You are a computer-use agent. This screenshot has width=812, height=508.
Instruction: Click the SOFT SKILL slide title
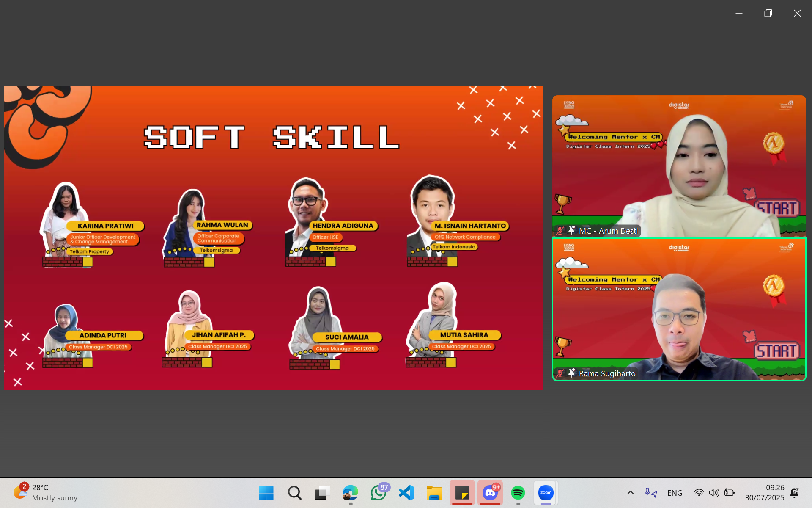click(x=272, y=137)
